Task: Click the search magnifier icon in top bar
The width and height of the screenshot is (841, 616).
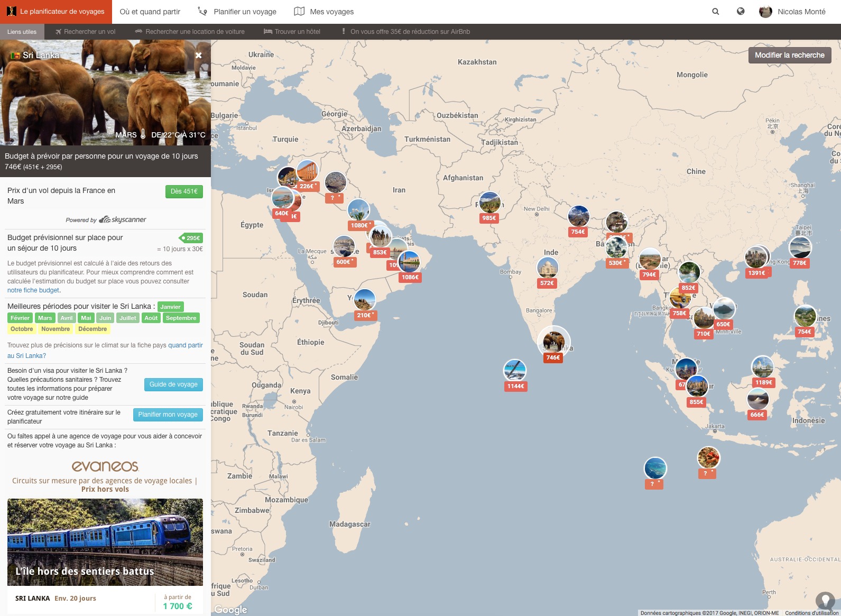Action: pyautogui.click(x=715, y=11)
